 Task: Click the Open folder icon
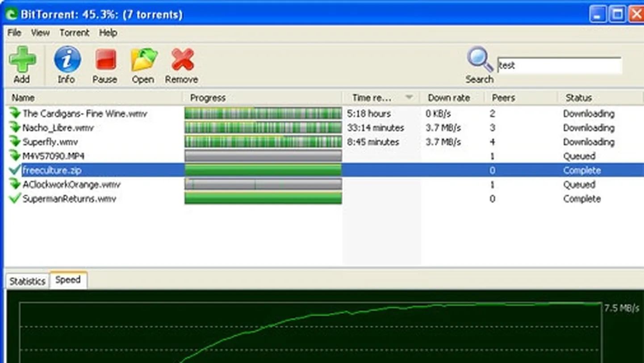(144, 59)
